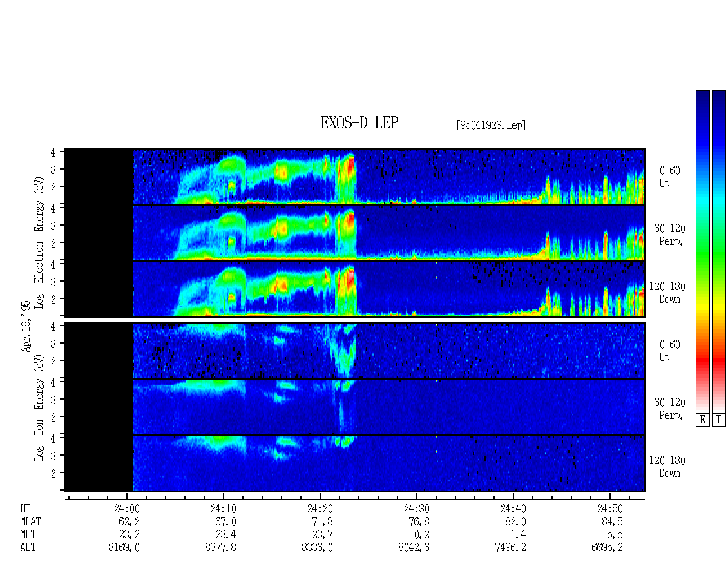Click the electron color scale bar above E
Image resolution: width=728 pixels, height=564 pixels.
point(702,251)
